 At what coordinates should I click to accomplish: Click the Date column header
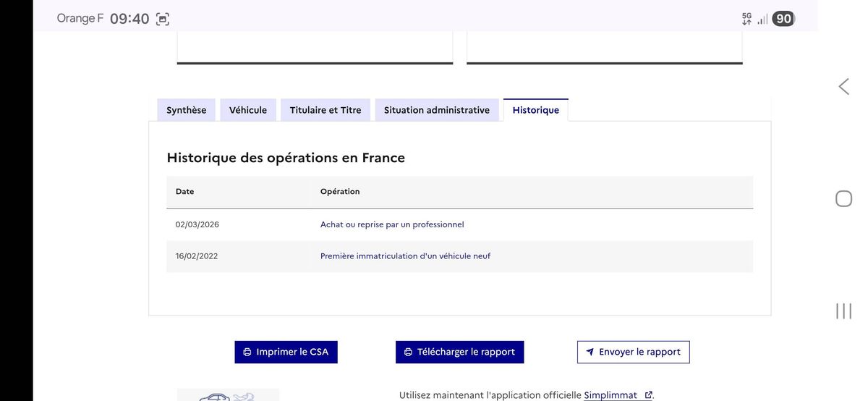(184, 192)
